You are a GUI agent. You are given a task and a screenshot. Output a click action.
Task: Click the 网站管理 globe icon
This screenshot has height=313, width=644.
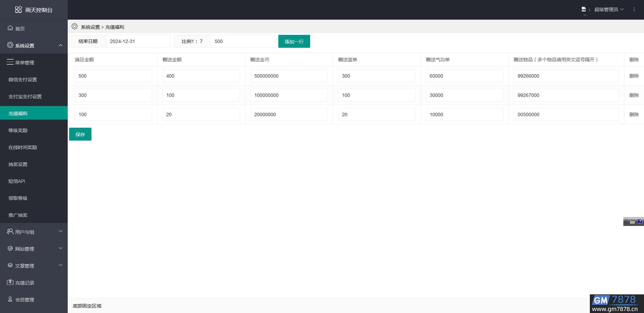(10, 248)
